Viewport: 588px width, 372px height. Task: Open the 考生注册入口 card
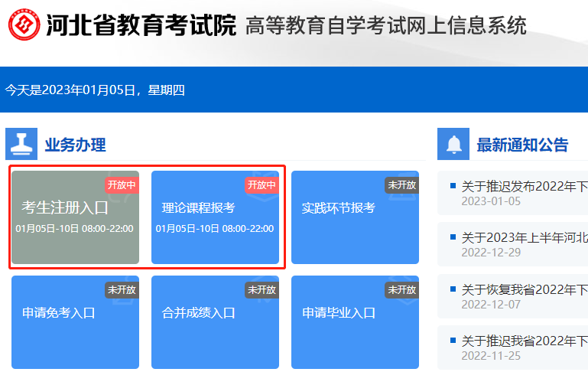(x=76, y=217)
